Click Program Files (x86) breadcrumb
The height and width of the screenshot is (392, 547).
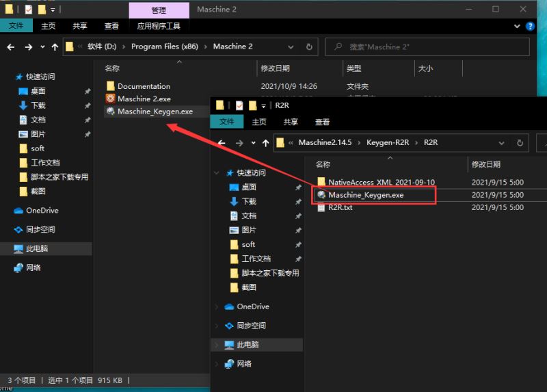(165, 47)
